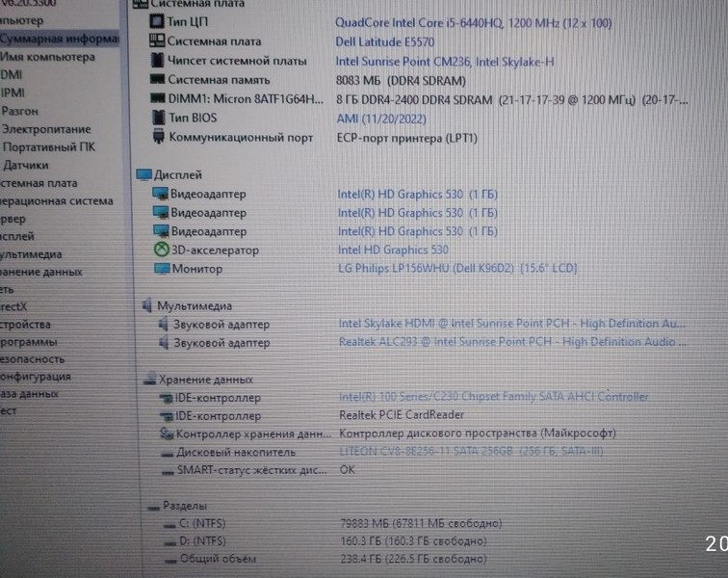Click the value 8083 МБ (DDR4 SDRAM)
The height and width of the screenshot is (578, 728).
point(401,80)
